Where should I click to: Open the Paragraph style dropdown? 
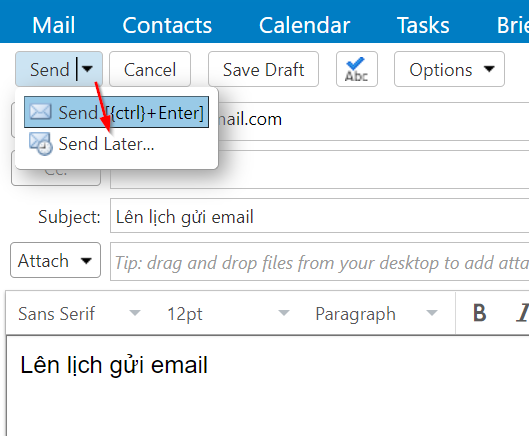[x=377, y=314]
